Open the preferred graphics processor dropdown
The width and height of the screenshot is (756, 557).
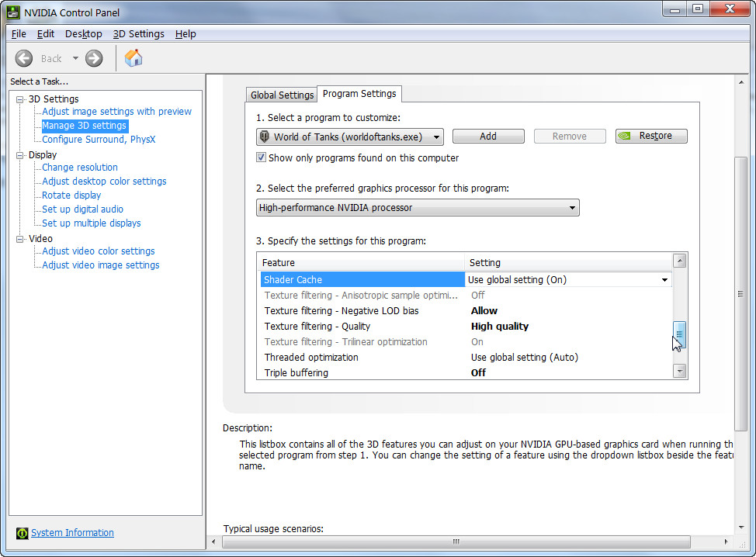point(418,208)
